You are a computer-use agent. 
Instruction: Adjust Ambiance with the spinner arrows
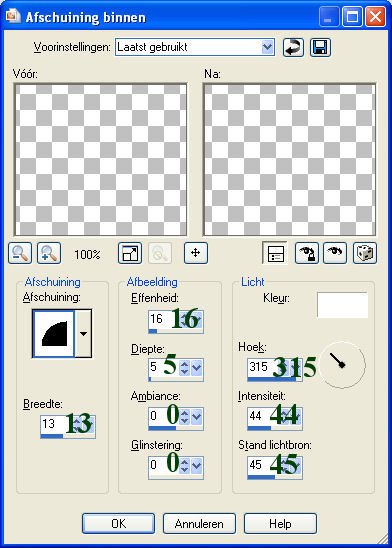point(184,417)
